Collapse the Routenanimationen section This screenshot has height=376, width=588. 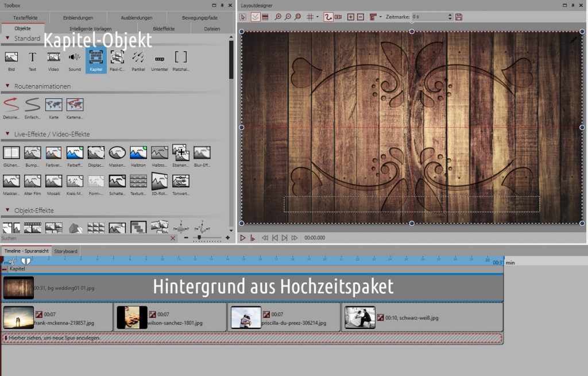pyautogui.click(x=7, y=86)
